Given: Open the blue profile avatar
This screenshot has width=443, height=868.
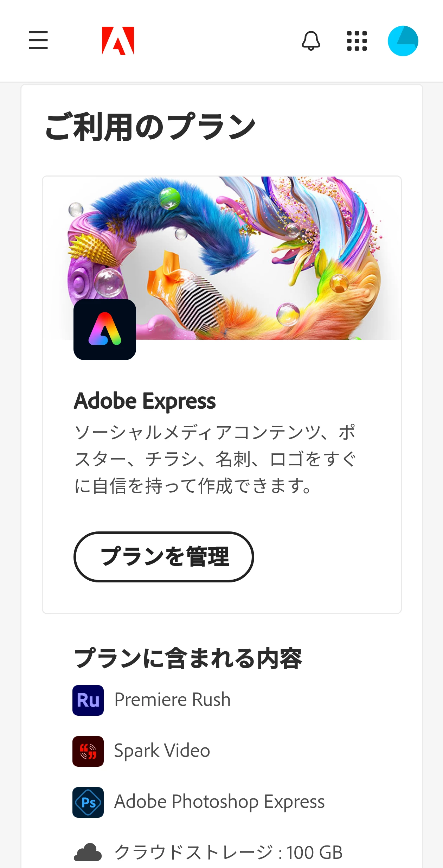Looking at the screenshot, I should pos(403,41).
